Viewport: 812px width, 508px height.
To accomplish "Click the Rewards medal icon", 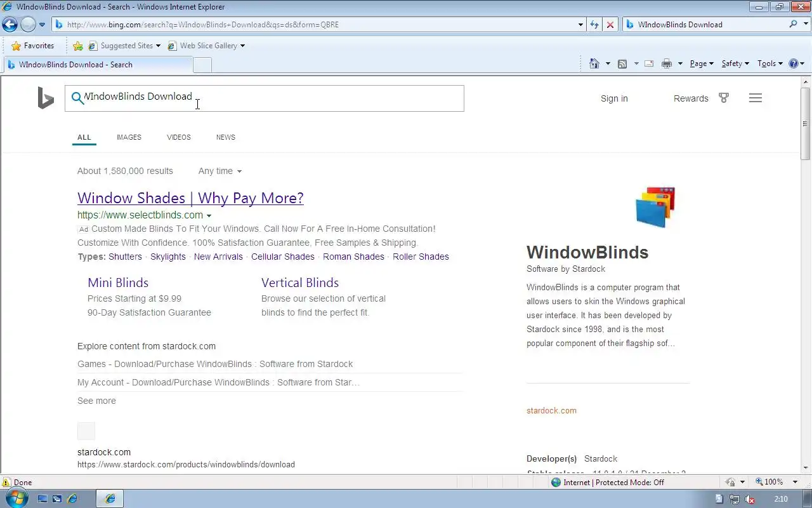I will (724, 98).
